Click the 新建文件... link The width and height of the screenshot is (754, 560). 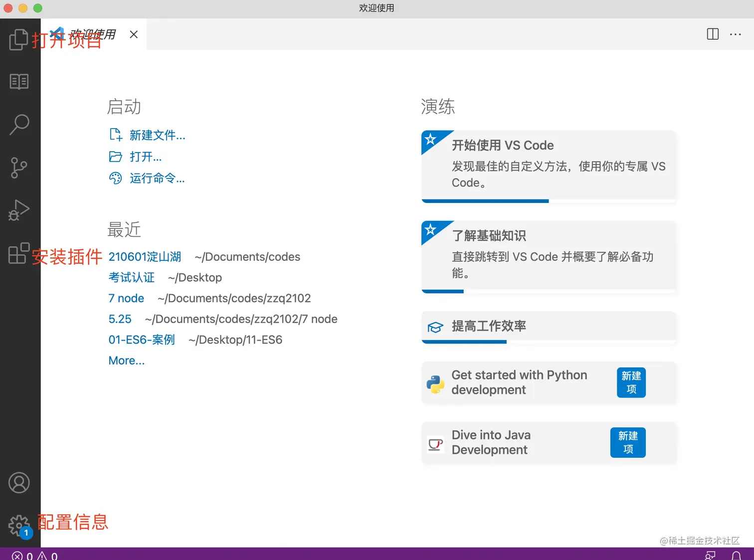[x=158, y=135]
